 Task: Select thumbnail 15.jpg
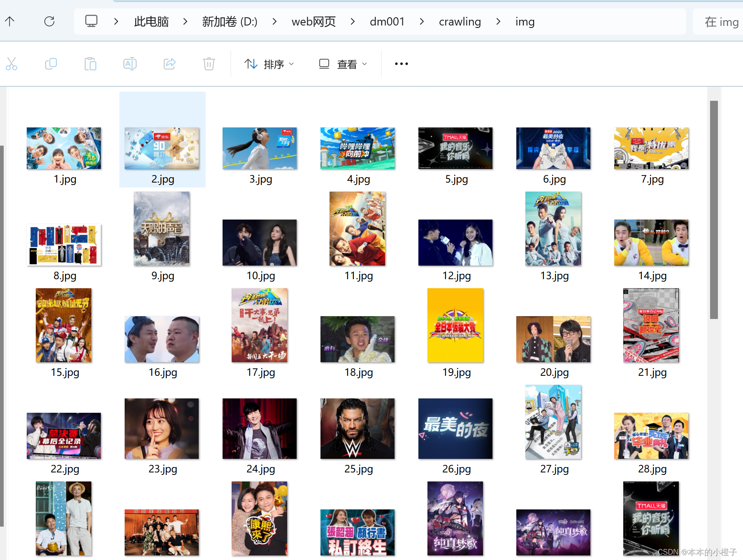pyautogui.click(x=64, y=325)
